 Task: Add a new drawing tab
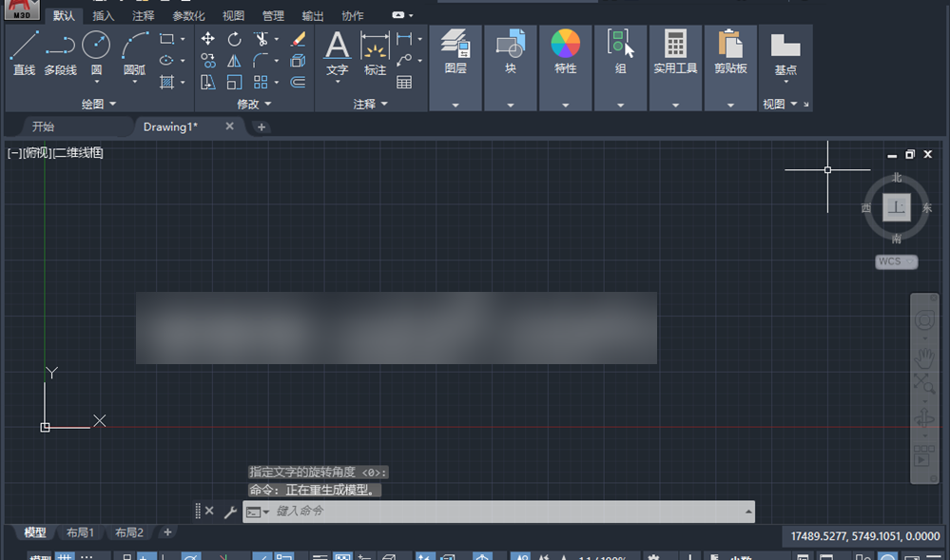262,126
